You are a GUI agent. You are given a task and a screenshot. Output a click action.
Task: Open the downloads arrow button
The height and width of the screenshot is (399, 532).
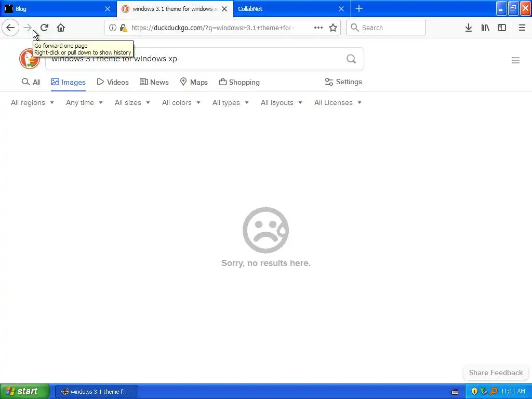coord(469,28)
